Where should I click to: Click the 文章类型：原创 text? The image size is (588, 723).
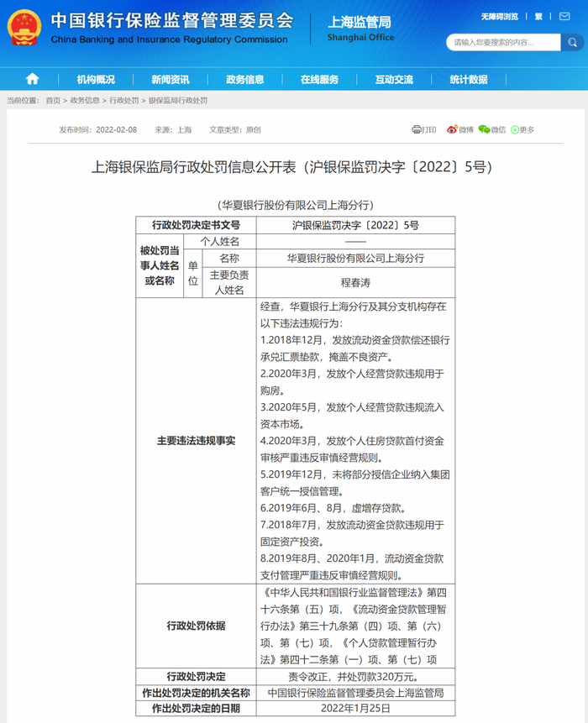tap(235, 130)
